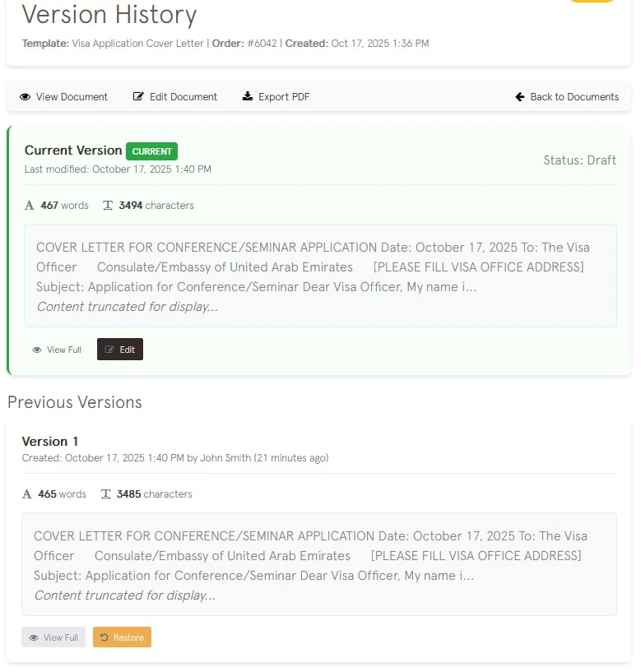Click the eye icon beside View Document
641x672 pixels.
point(26,97)
